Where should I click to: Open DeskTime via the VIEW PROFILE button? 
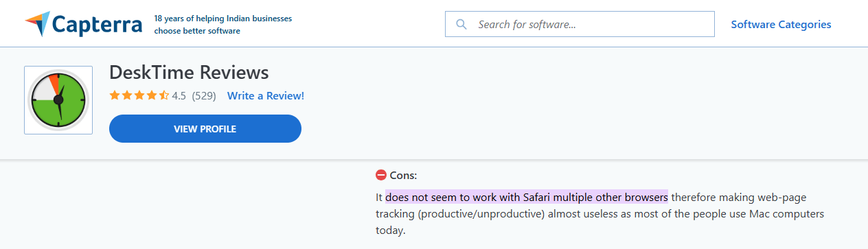[205, 129]
